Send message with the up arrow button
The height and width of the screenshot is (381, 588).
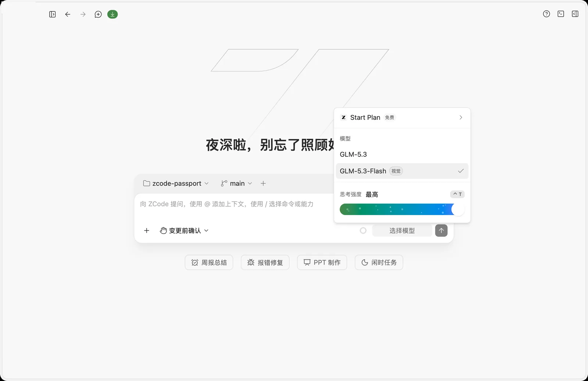441,231
